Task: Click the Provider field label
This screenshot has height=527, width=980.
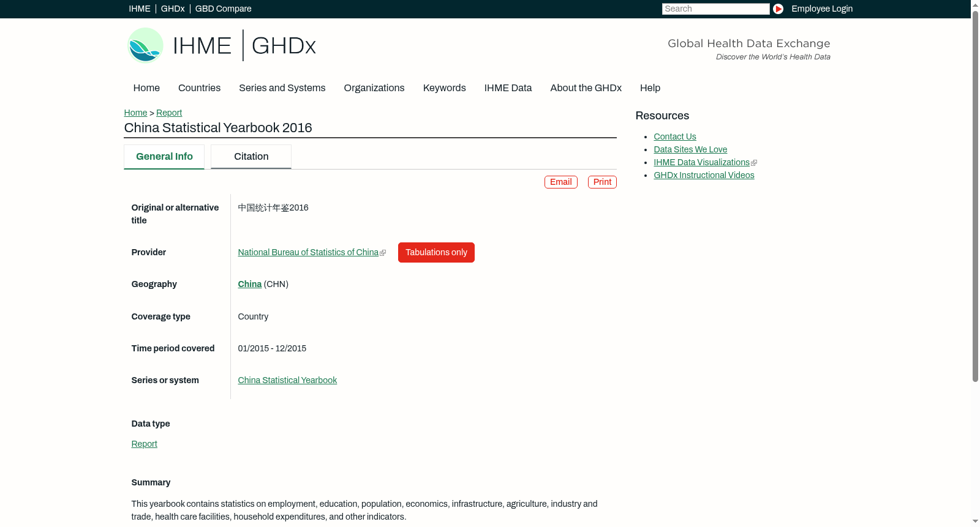Action: (149, 252)
